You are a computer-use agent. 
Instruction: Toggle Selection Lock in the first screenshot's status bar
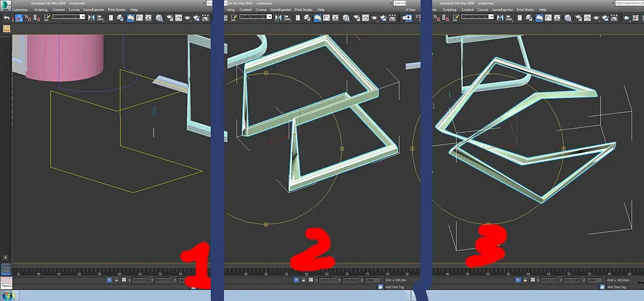pyautogui.click(x=116, y=280)
